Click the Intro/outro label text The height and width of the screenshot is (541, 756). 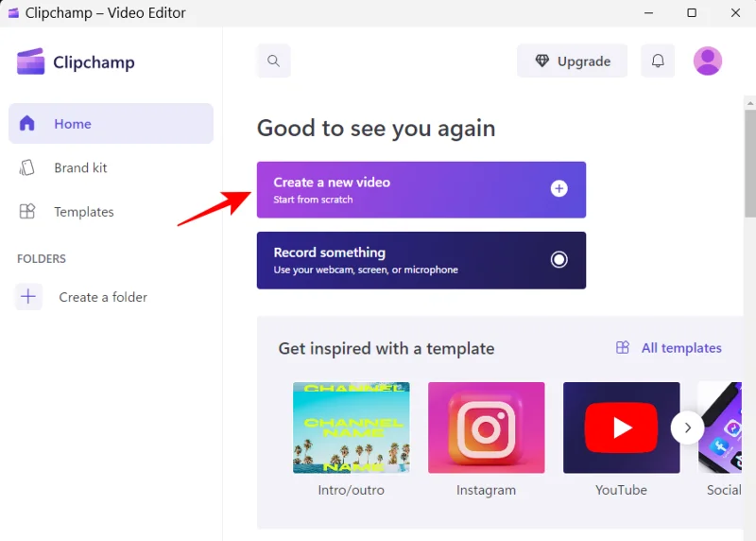[x=351, y=490]
